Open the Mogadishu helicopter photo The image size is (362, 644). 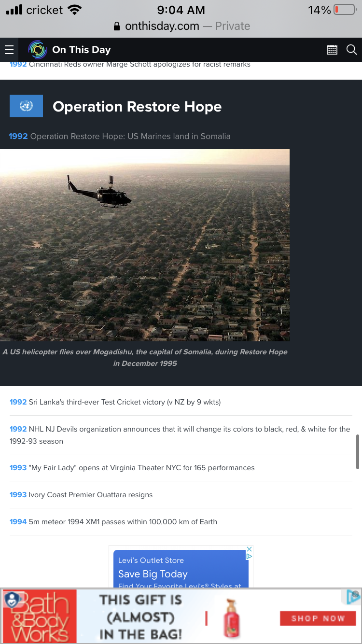click(x=145, y=245)
